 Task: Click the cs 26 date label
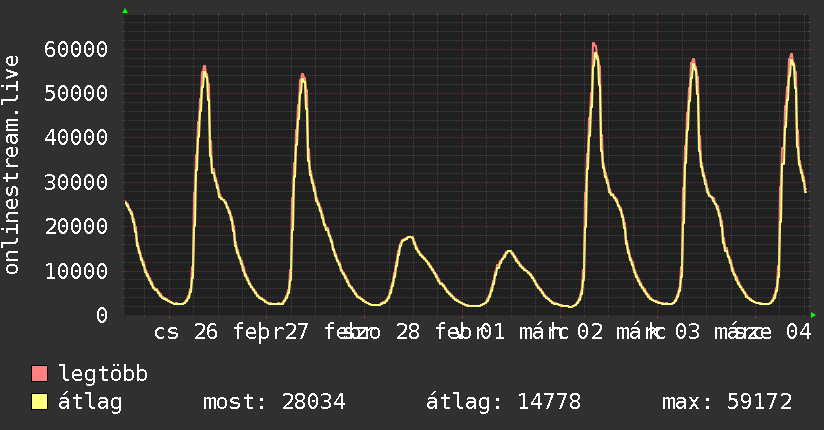click(x=186, y=332)
